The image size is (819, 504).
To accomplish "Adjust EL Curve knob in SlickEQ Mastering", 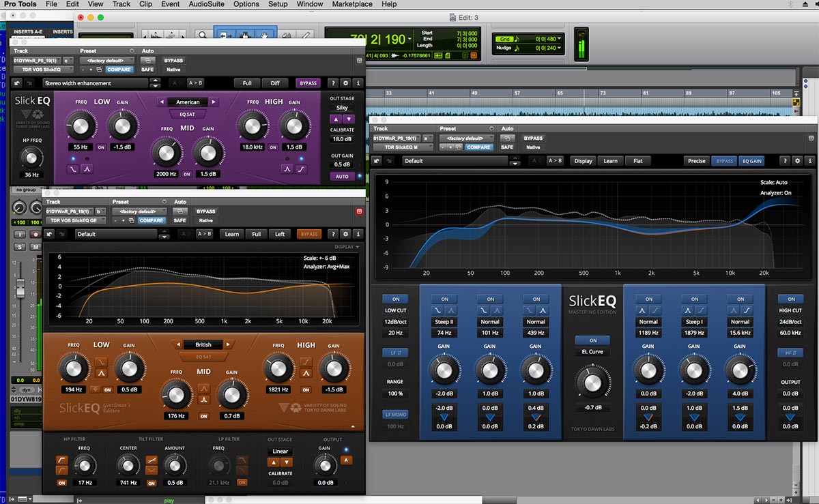I will tap(593, 382).
